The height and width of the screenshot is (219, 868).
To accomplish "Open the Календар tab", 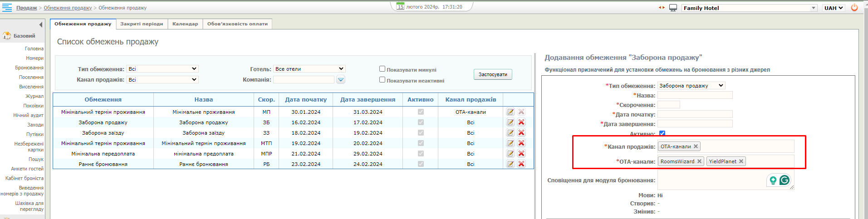I will click(x=185, y=24).
